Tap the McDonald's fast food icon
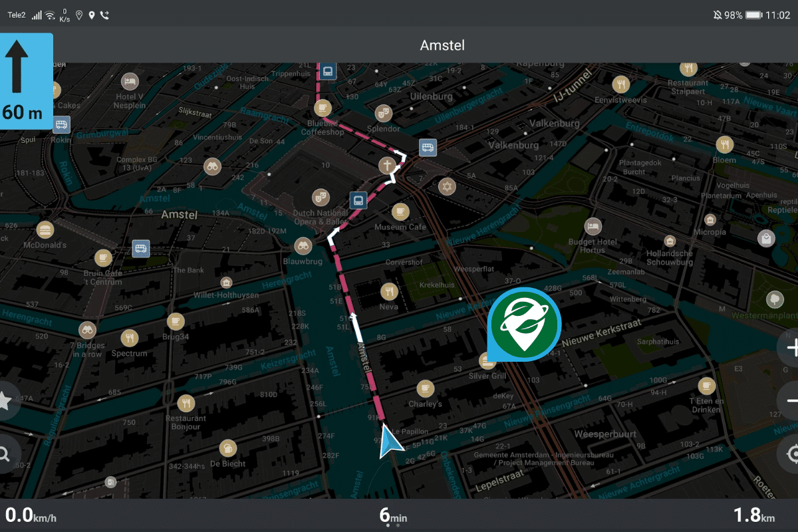The width and height of the screenshot is (798, 532). pyautogui.click(x=45, y=229)
